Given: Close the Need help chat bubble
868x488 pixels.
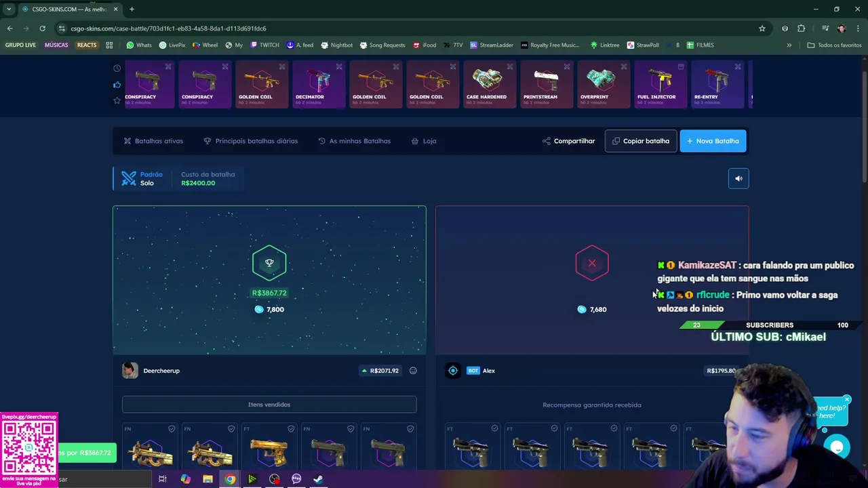Looking at the screenshot, I should [x=847, y=399].
